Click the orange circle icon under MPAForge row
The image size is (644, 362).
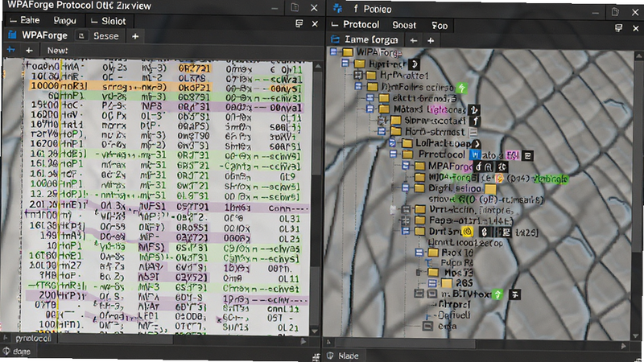499,178
